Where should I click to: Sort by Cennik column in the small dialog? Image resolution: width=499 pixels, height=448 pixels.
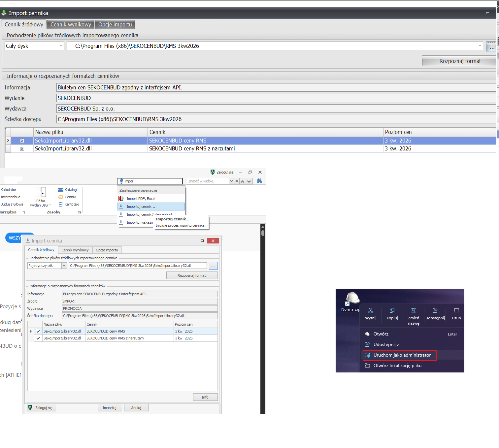pyautogui.click(x=130, y=324)
